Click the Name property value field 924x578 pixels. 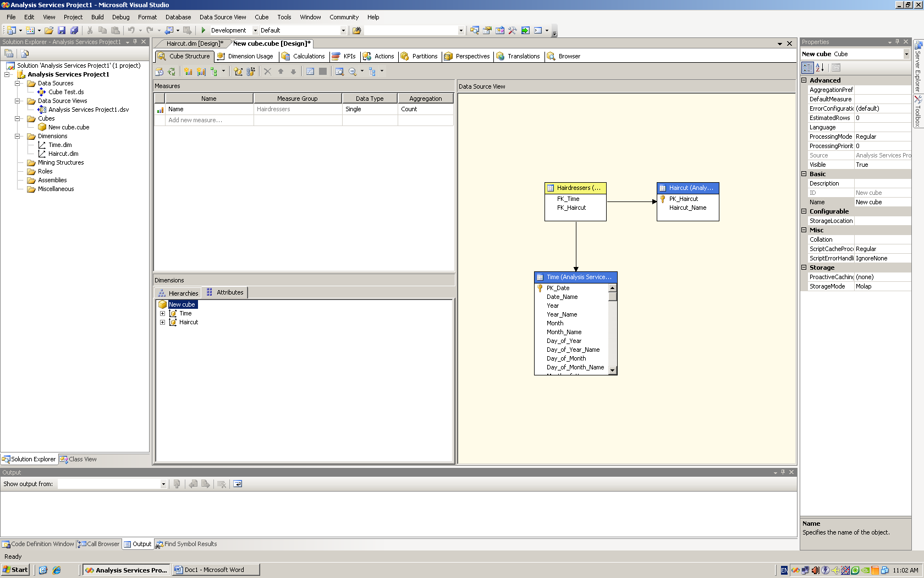(883, 202)
